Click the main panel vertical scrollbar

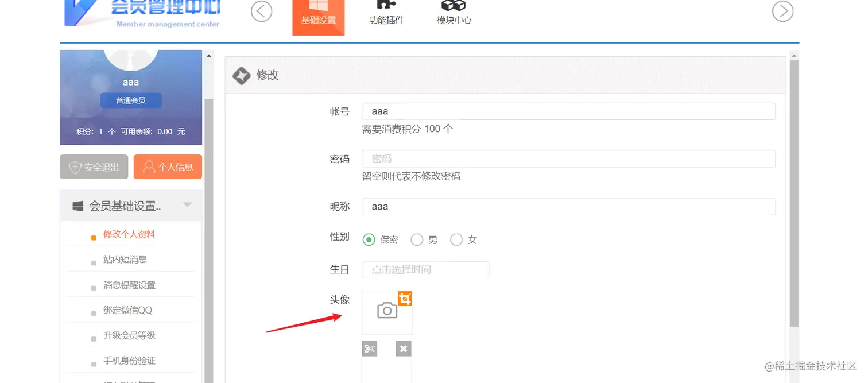point(795,194)
